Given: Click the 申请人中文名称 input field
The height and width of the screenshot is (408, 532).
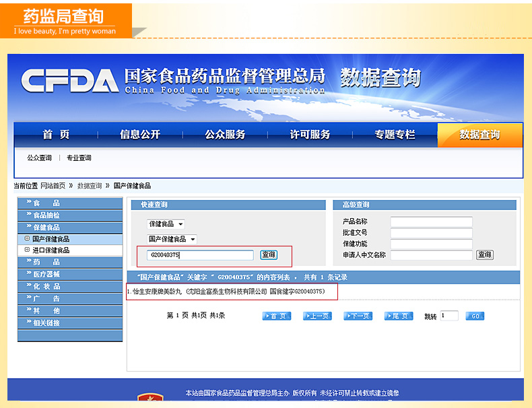Looking at the screenshot, I should [431, 255].
